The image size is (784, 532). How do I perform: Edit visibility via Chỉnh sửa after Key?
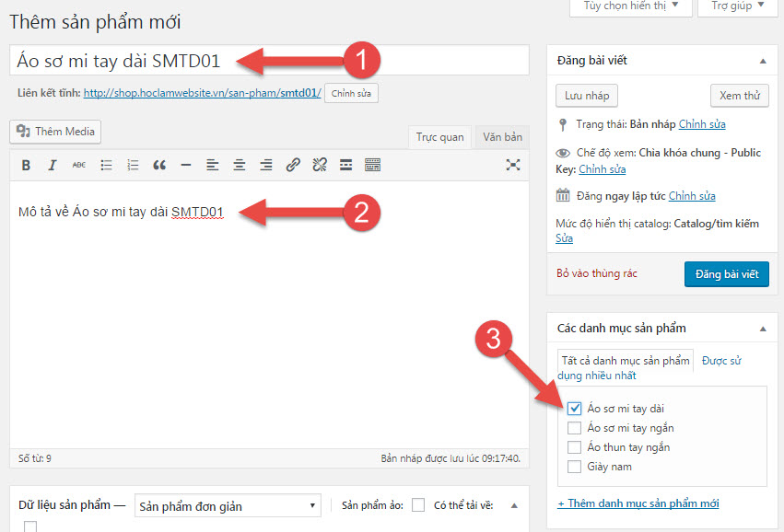[602, 169]
